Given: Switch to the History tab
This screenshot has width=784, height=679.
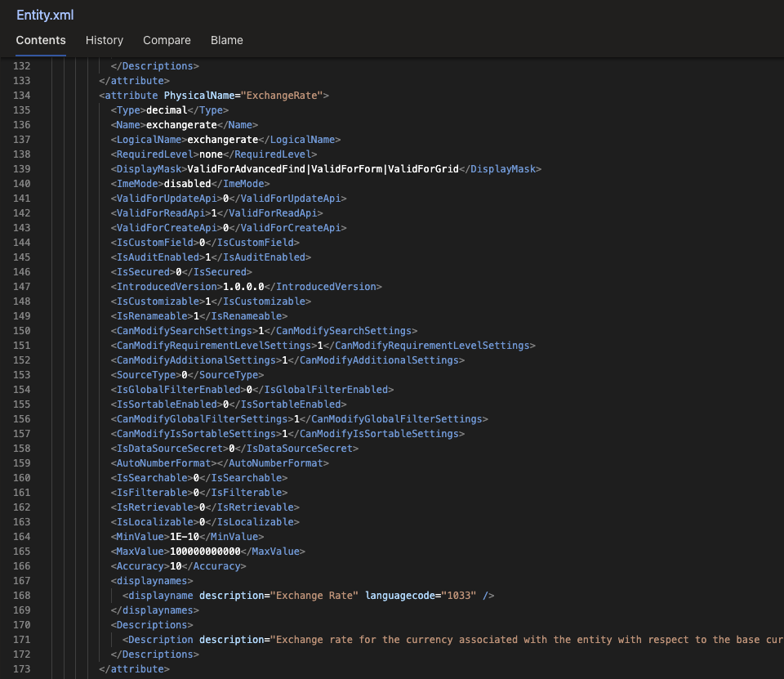Looking at the screenshot, I should [x=104, y=40].
